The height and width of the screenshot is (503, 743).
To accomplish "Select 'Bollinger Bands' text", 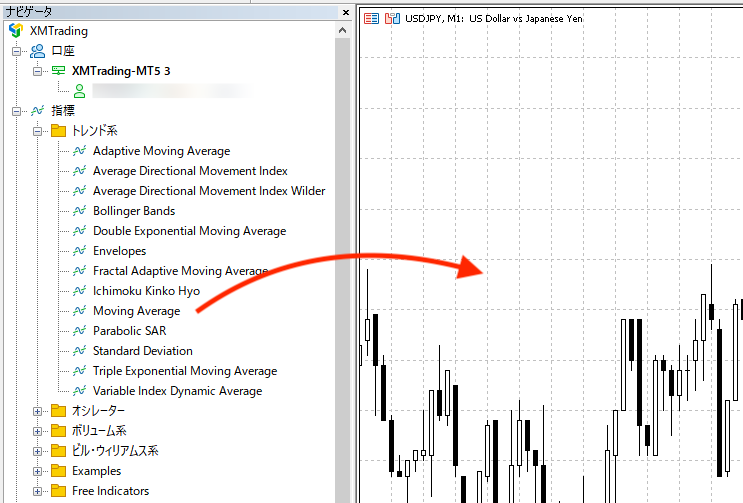I will point(134,211).
